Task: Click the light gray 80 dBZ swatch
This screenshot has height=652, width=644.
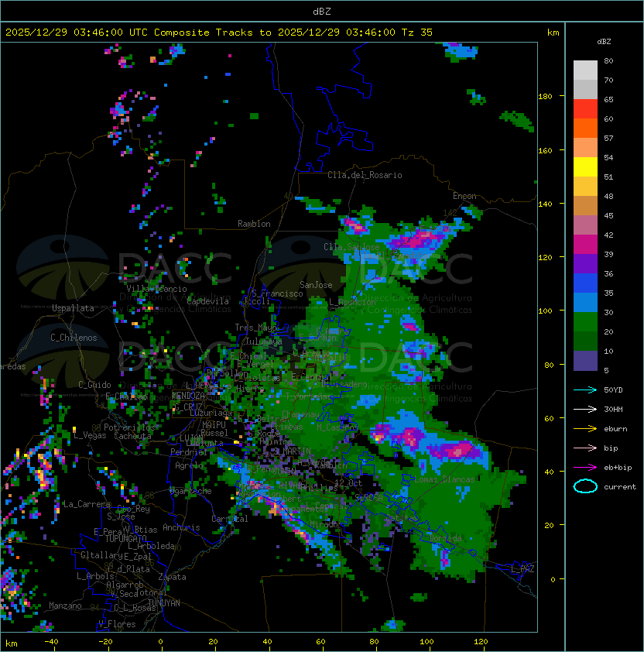Action: 585,70
